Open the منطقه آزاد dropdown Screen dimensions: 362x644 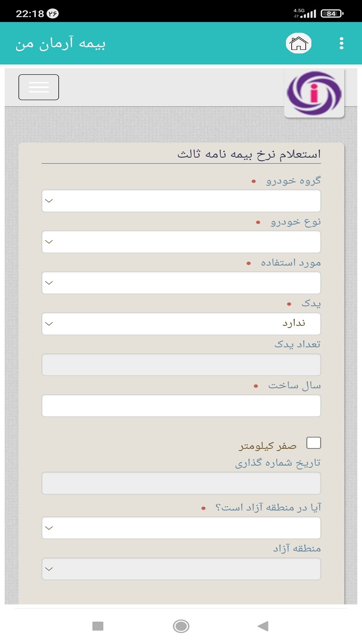click(x=181, y=569)
